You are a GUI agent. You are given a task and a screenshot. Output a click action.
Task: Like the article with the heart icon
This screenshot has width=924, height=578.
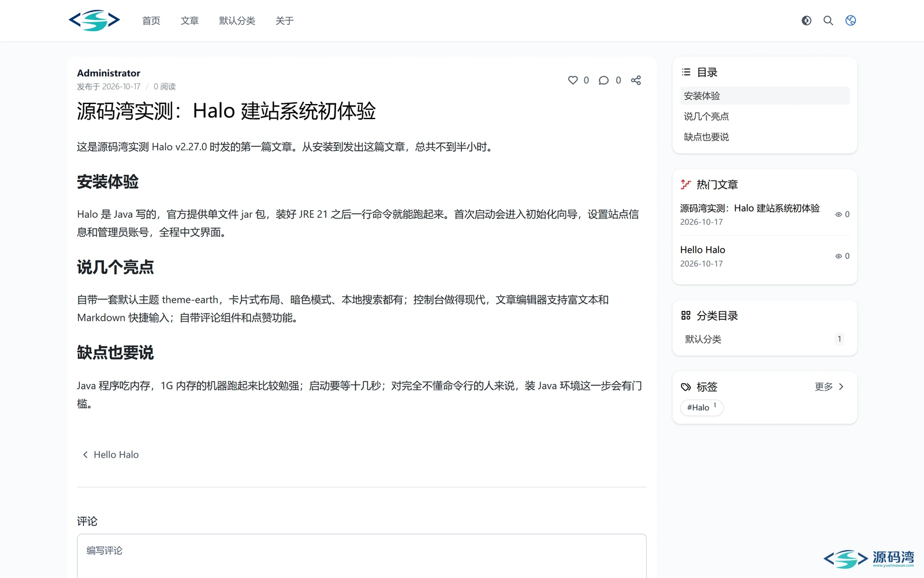(573, 80)
